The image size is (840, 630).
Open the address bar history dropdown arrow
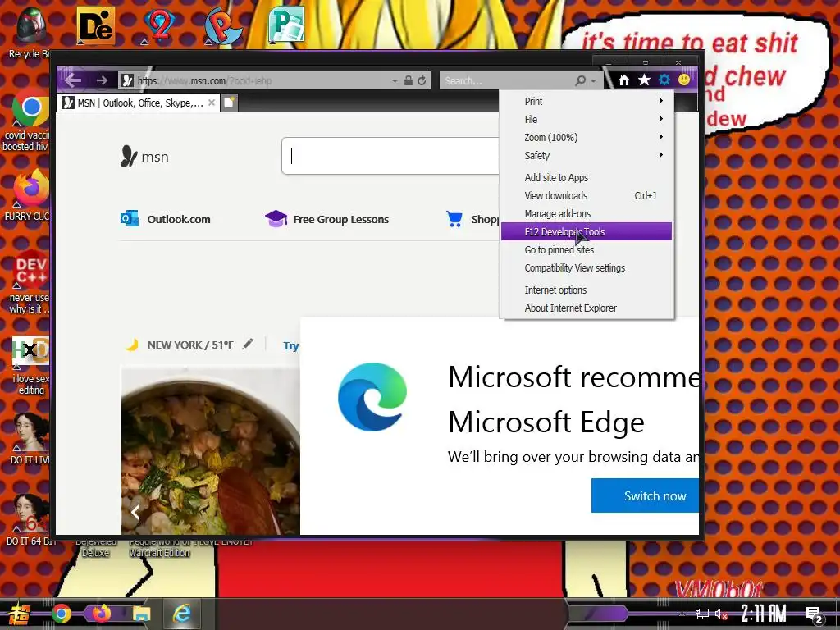pos(395,81)
